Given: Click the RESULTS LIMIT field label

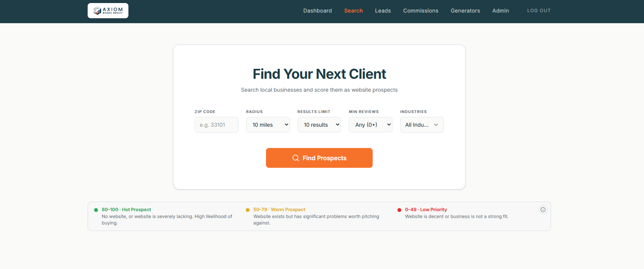Looking at the screenshot, I should click(314, 112).
